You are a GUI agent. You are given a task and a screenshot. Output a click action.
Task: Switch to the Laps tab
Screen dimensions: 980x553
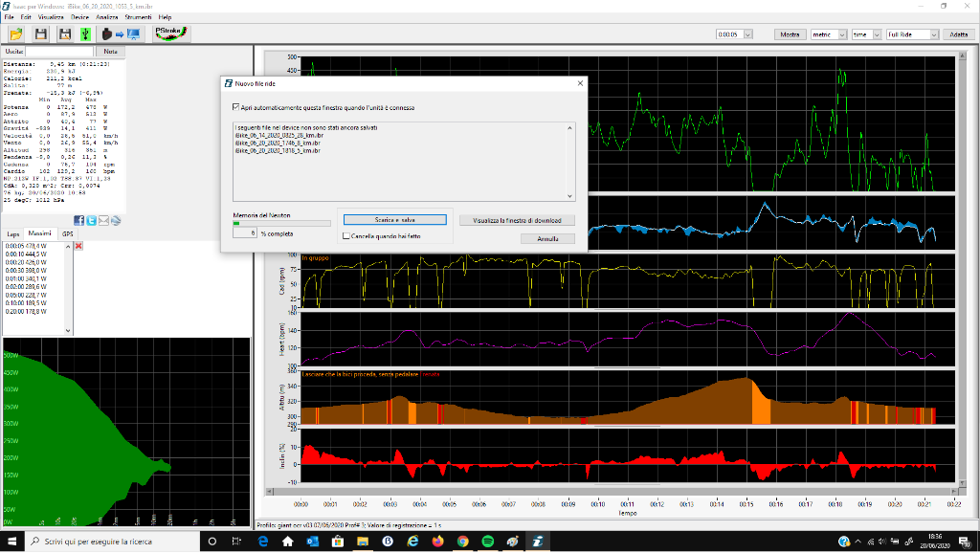click(x=13, y=233)
